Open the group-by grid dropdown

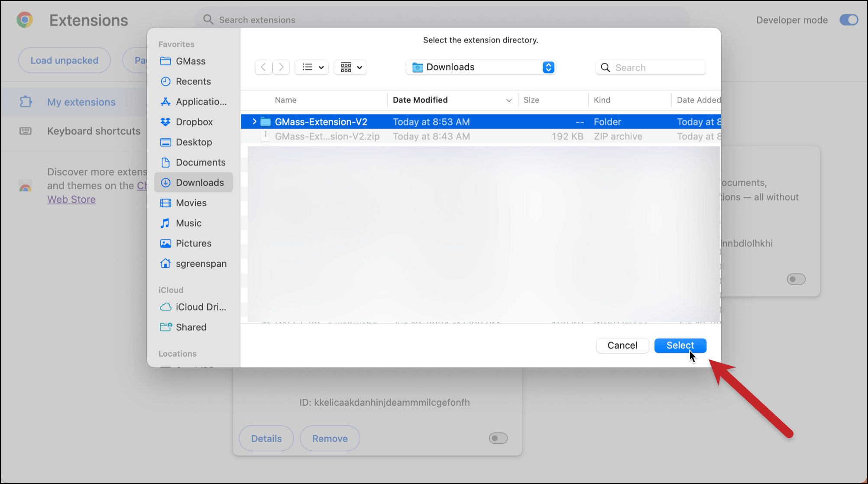(351, 67)
